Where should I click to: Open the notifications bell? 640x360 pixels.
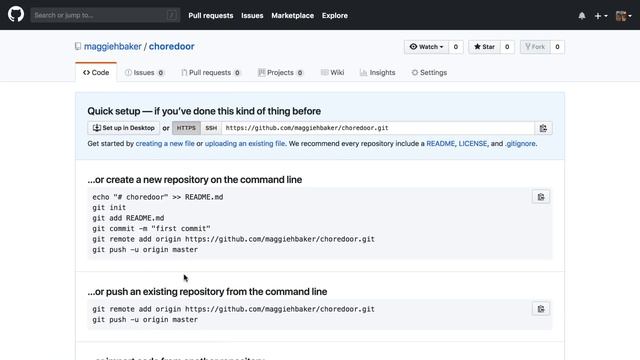tap(582, 16)
